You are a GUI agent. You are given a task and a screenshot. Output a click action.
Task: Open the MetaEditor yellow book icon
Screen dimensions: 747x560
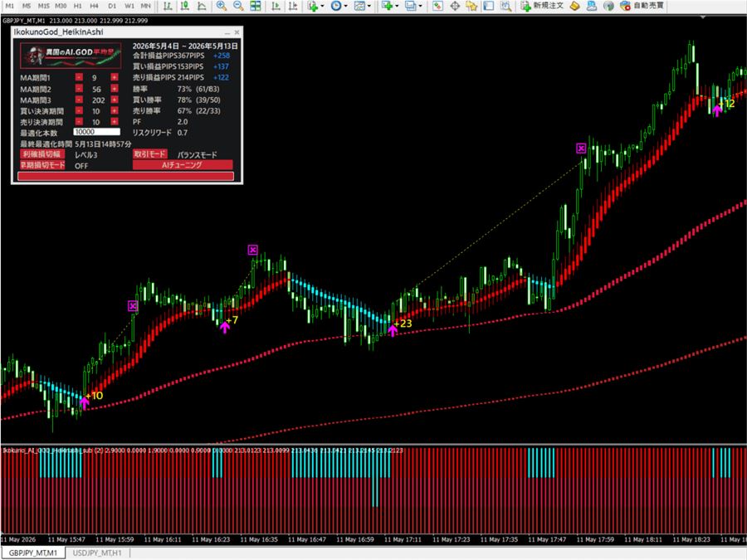click(x=574, y=6)
